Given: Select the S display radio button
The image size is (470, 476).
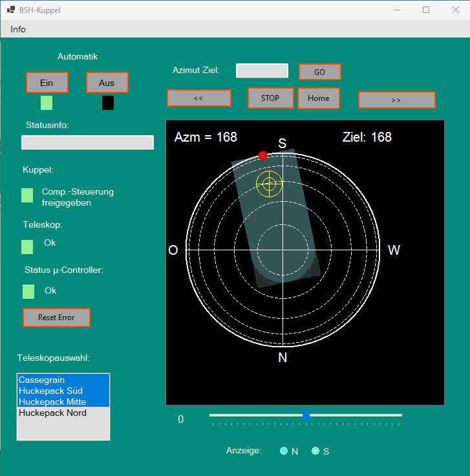Looking at the screenshot, I should (315, 451).
